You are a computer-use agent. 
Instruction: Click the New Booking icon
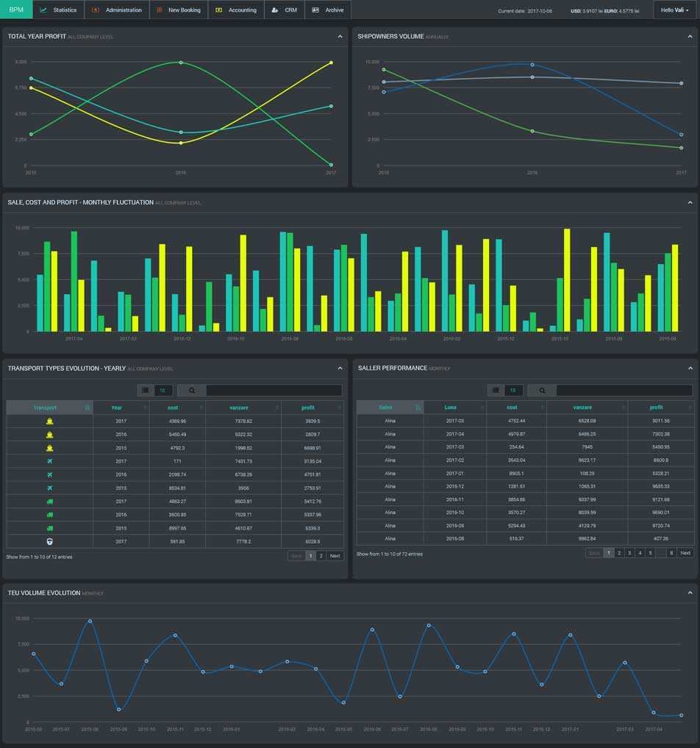pos(160,10)
